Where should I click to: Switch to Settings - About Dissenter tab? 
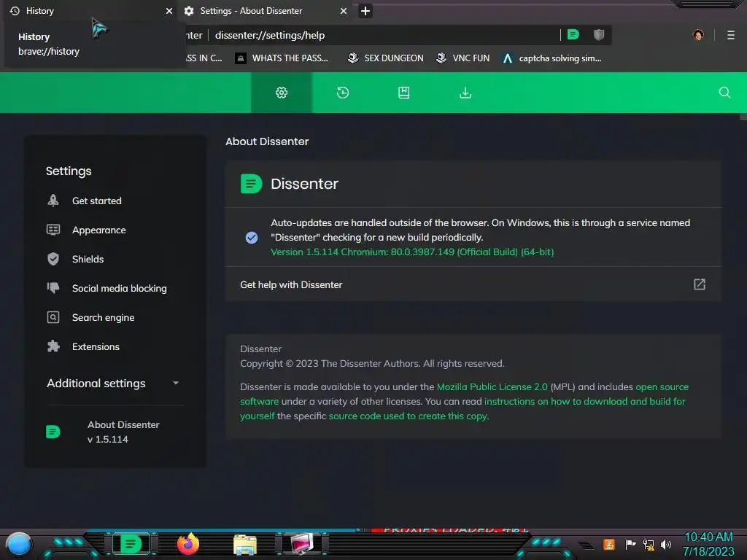click(x=266, y=11)
